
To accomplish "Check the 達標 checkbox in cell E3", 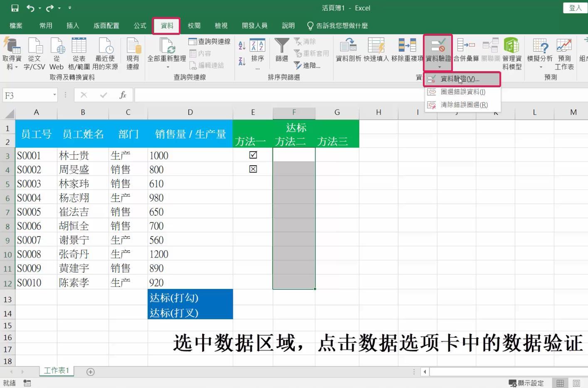I will (253, 154).
